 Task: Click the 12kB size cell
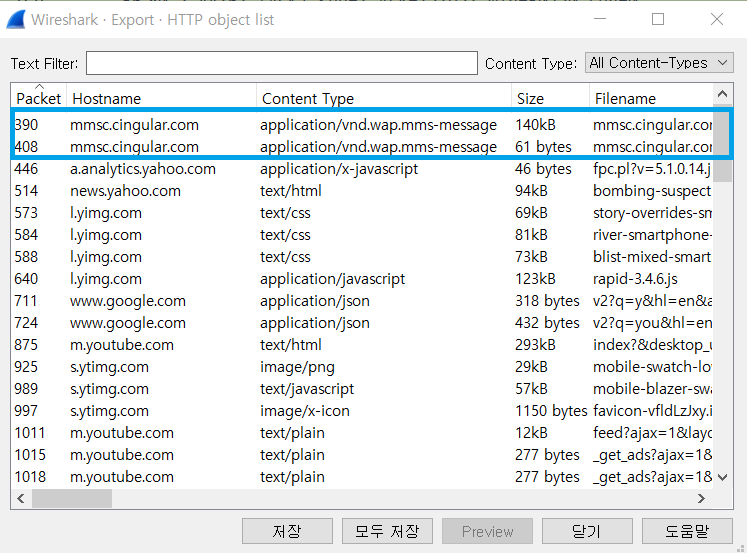531,432
